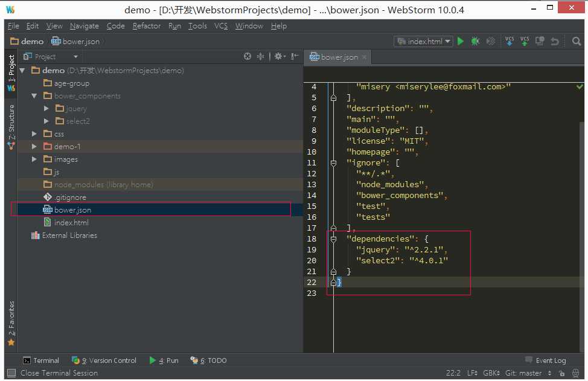This screenshot has height=381, width=588.
Task: Change GBK file encoding
Action: (x=491, y=373)
